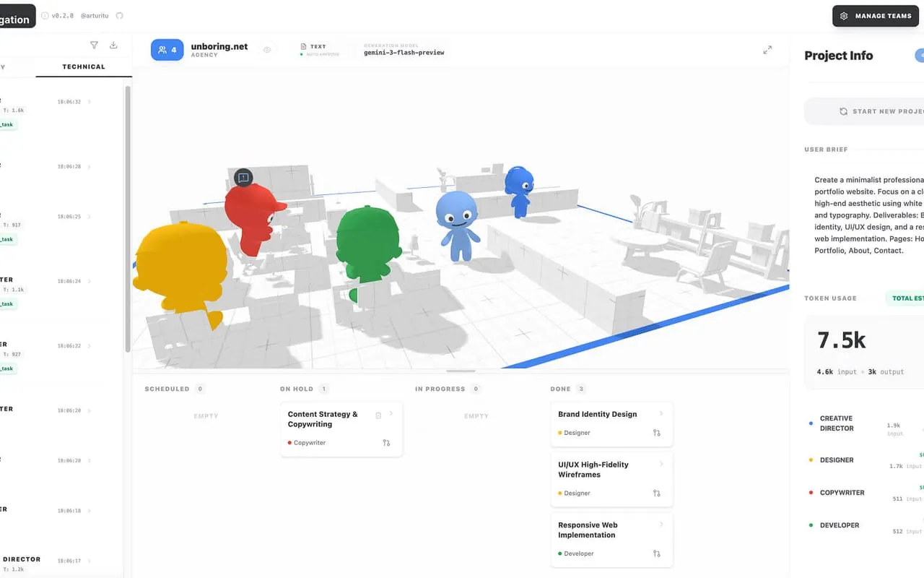Click the Project Info panel heading
The width and height of the screenshot is (924, 578).
[838, 56]
